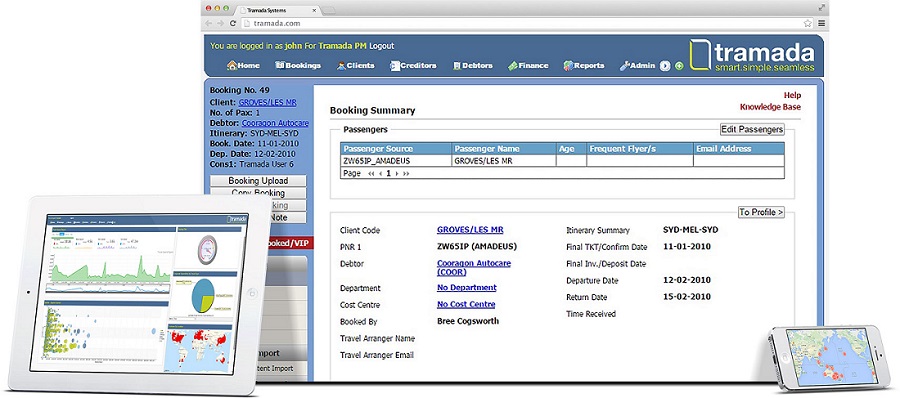Screen dimensions: 900x398
Task: Click the Edit Passengers button
Action: 752,129
